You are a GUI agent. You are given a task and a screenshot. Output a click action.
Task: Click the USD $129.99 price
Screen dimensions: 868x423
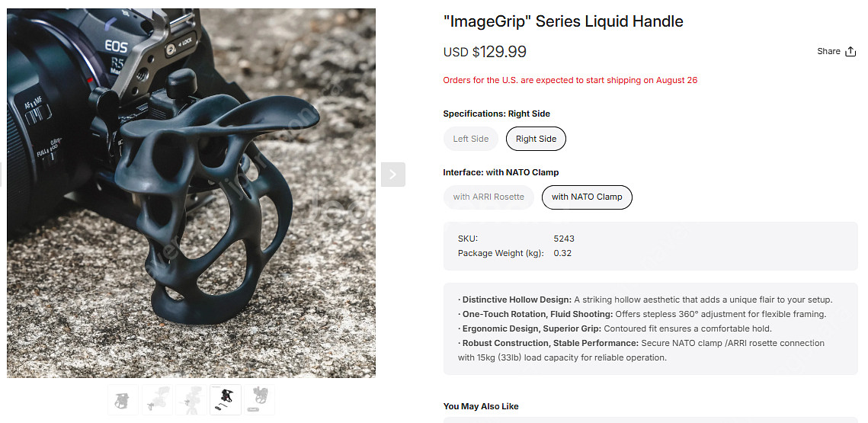[485, 52]
